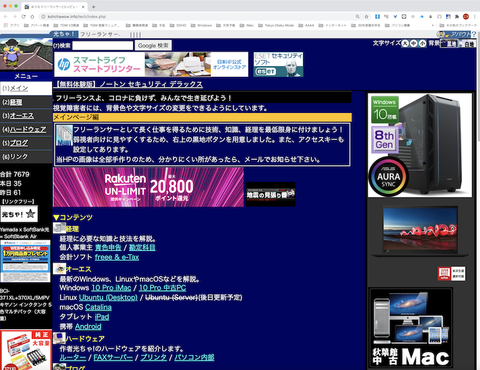This screenshot has height=370, width=480.
Task: Set text size to small (小) circle
Action: [422, 43]
